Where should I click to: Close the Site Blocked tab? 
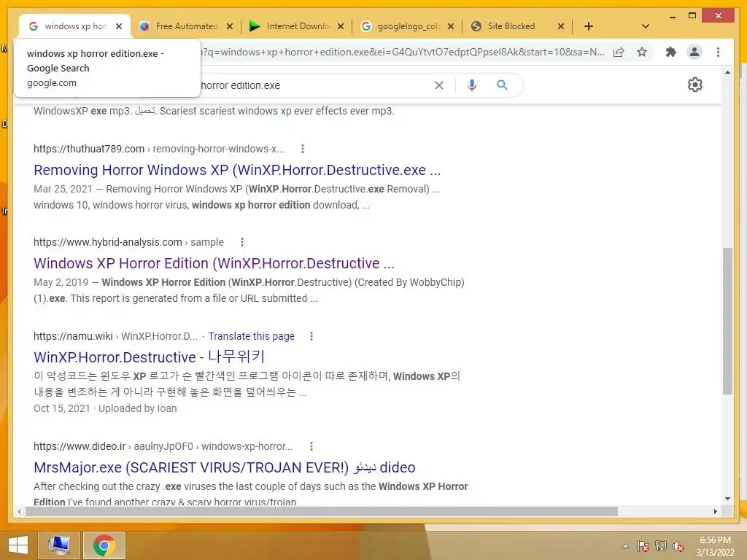coord(561,26)
